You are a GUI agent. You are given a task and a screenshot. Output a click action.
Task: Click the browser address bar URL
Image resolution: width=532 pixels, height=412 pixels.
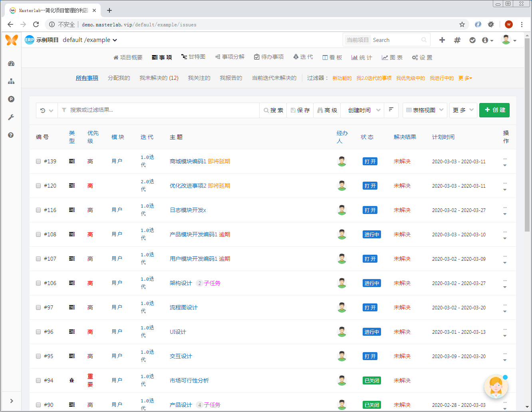coord(139,25)
